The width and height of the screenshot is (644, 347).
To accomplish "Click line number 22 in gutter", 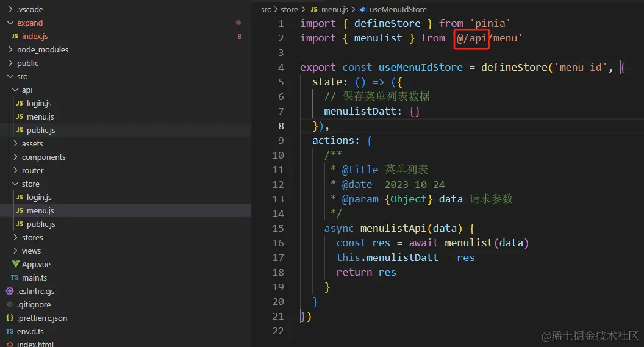I will 278,331.
